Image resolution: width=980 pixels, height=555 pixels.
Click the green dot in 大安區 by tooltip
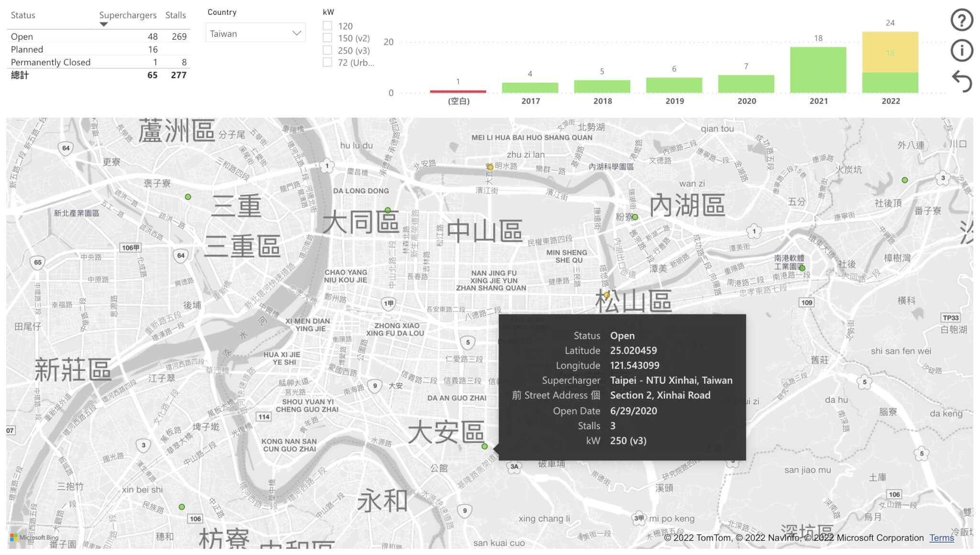484,446
